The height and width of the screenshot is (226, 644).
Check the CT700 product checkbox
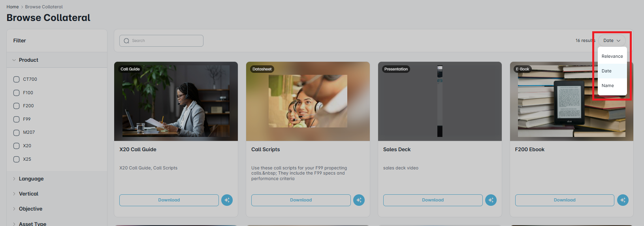(16, 79)
